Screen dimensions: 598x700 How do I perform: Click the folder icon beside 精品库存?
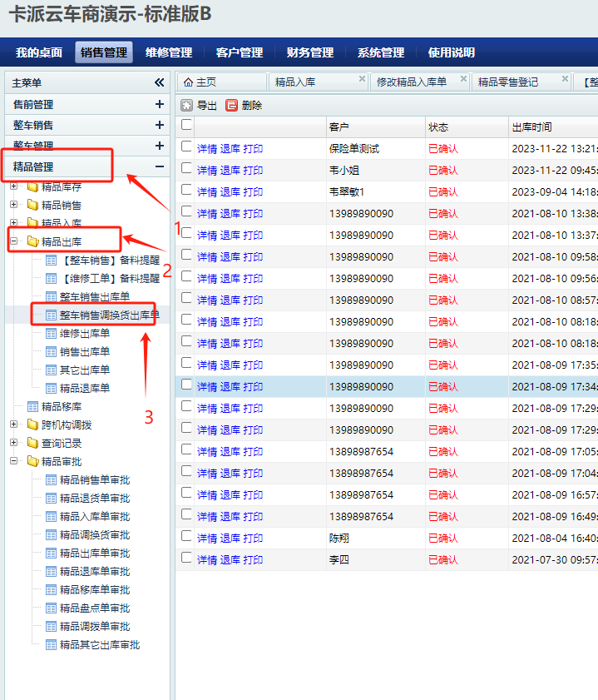tap(32, 186)
